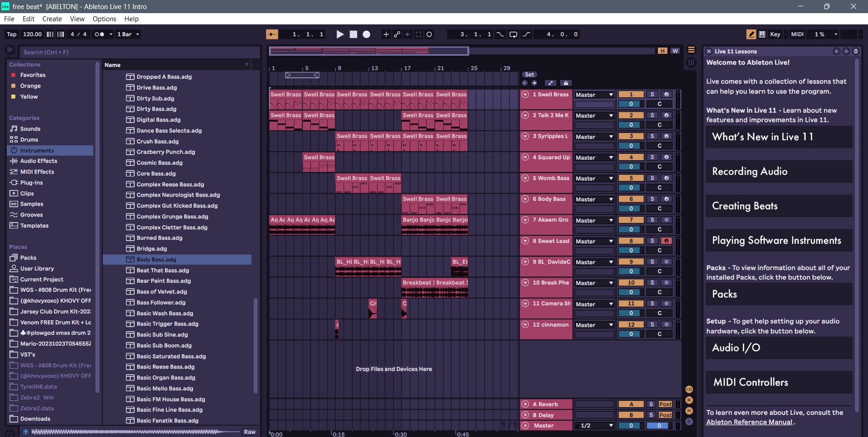
Task: Toggle the Lock Envelopes icon
Action: point(566,83)
